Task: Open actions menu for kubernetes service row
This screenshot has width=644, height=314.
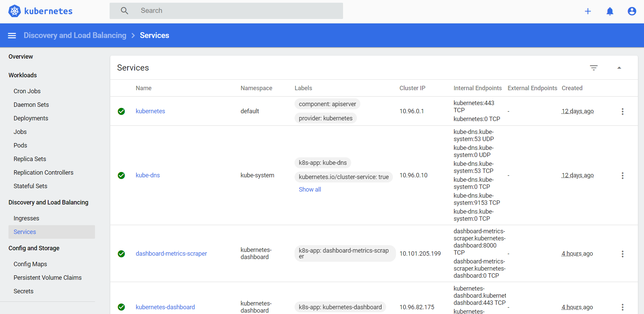Action: click(x=622, y=112)
